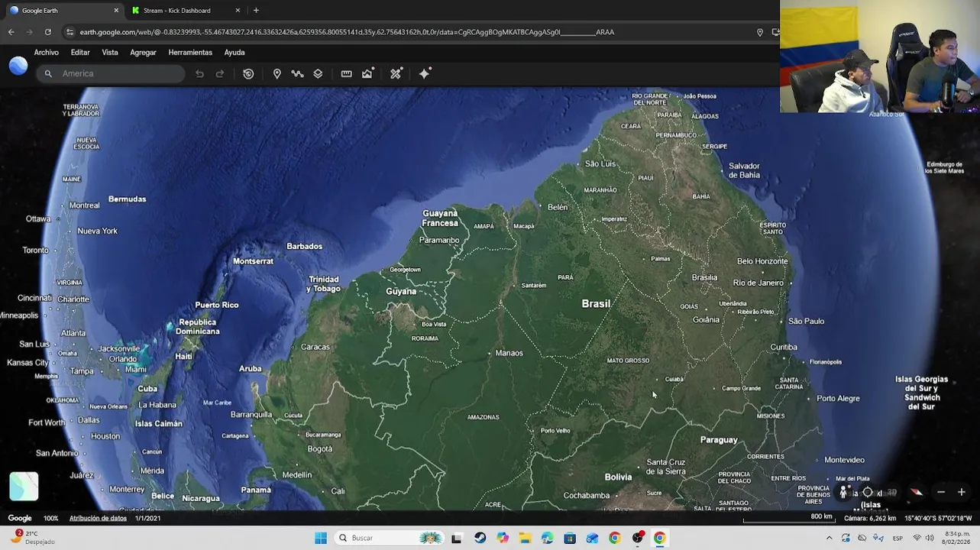Open the elevation profile mountain icon
Image resolution: width=980 pixels, height=550 pixels.
(x=367, y=74)
